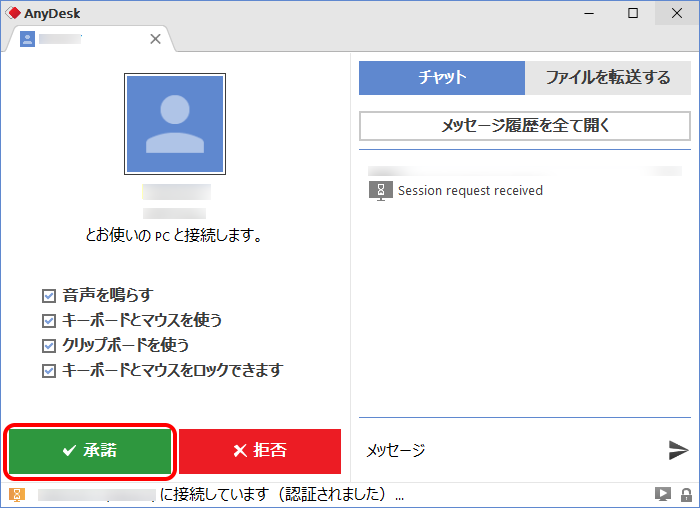Screen dimensions: 700x508
Task: Close the session tab with X
Action: pos(155,39)
